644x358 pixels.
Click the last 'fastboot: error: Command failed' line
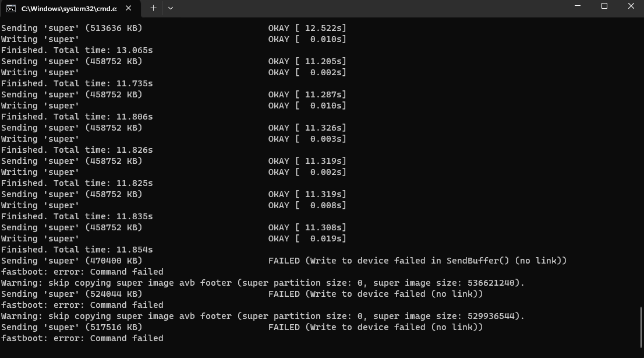pyautogui.click(x=82, y=338)
